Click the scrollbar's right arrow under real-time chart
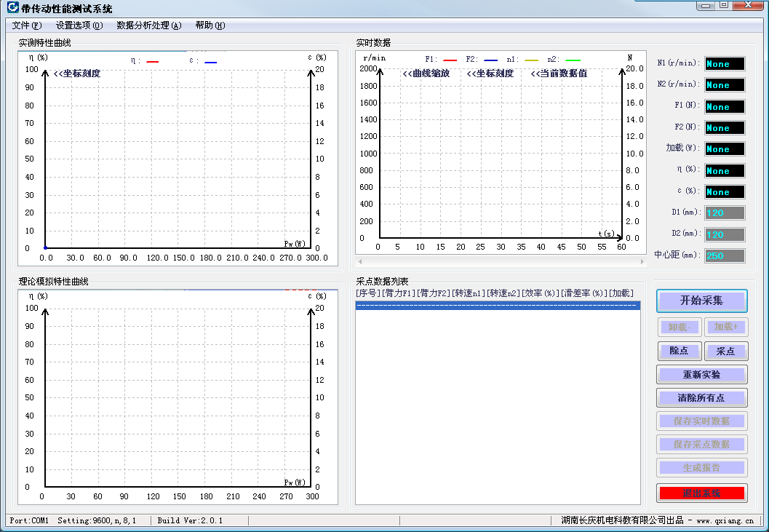 [642, 261]
